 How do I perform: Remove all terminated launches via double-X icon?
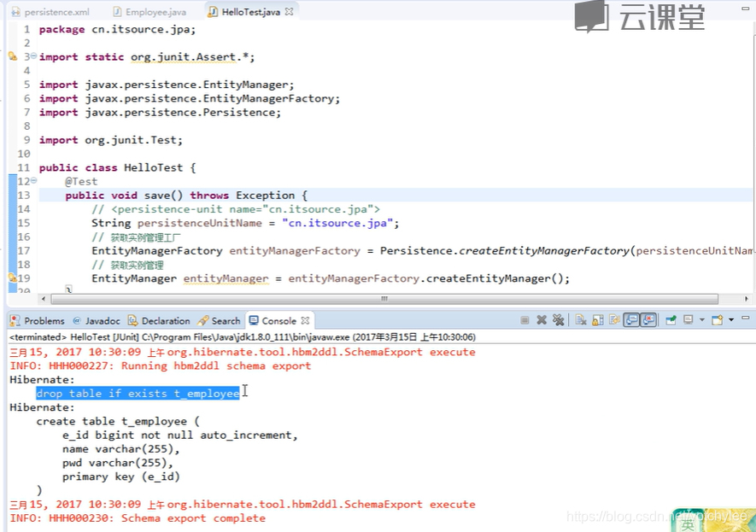click(559, 320)
